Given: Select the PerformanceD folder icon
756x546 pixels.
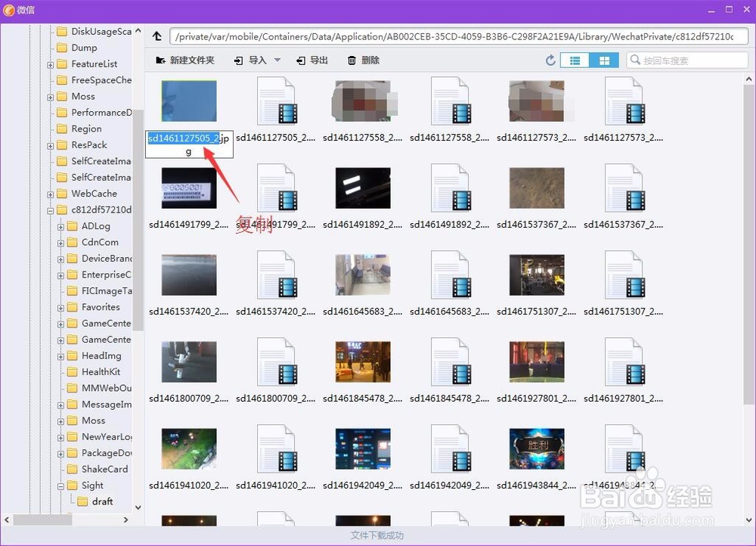Looking at the screenshot, I should coord(62,113).
